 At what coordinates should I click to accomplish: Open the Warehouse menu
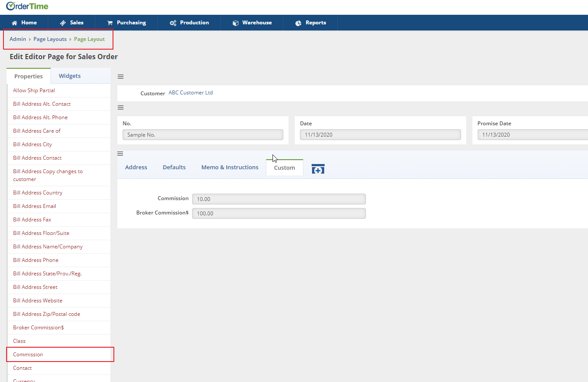coord(252,23)
